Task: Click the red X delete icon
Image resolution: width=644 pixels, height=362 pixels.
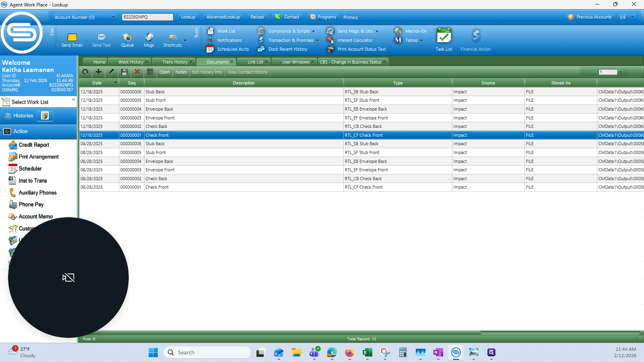Action: pyautogui.click(x=137, y=72)
